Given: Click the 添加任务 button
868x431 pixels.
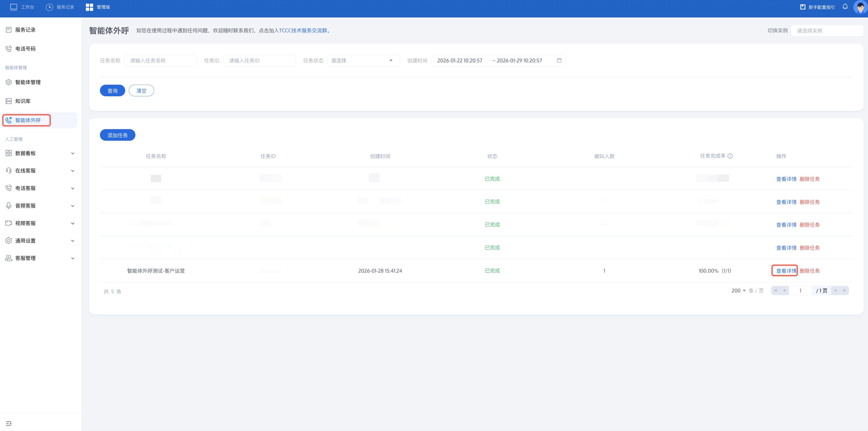Looking at the screenshot, I should coord(117,135).
